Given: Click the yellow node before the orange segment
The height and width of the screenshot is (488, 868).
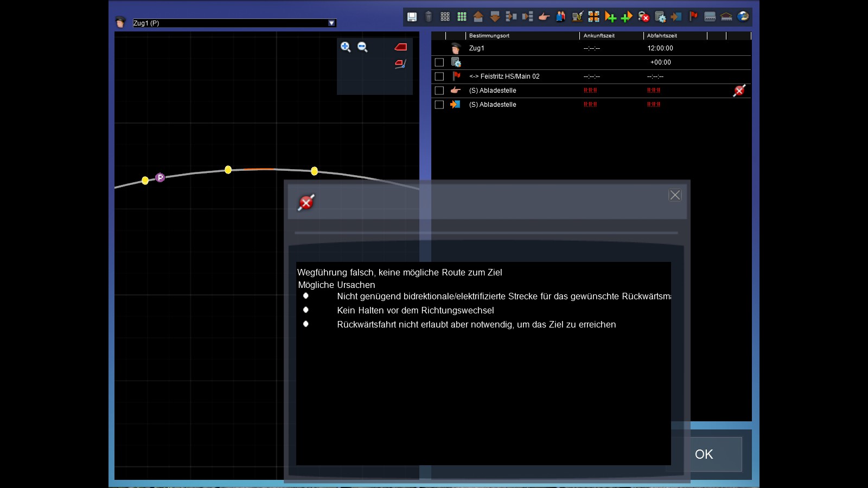Looking at the screenshot, I should [228, 170].
